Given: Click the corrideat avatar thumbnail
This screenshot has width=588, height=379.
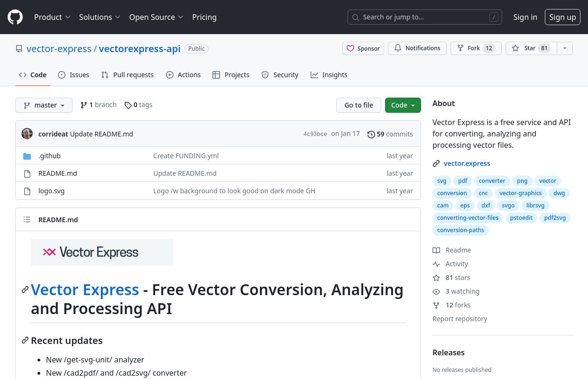Looking at the screenshot, I should [x=27, y=134].
